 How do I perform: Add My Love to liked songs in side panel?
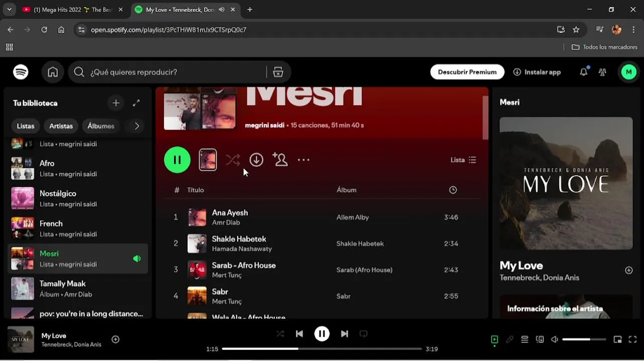pos(628,270)
